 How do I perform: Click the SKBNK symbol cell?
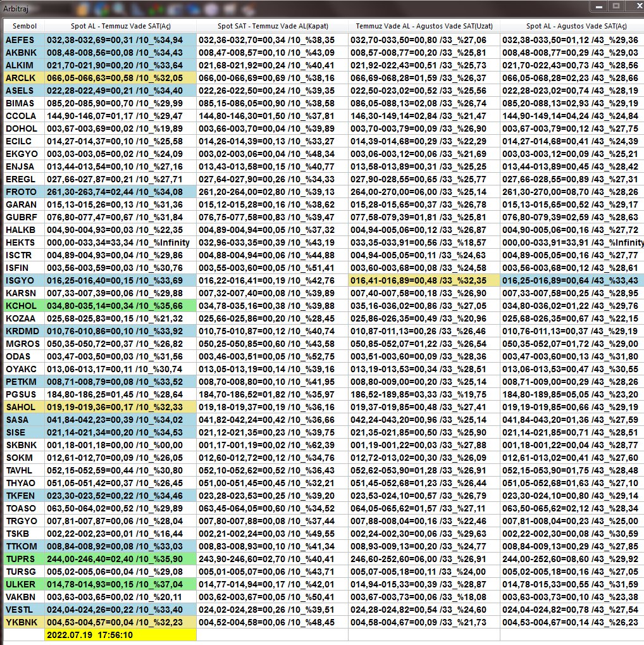pos(24,445)
